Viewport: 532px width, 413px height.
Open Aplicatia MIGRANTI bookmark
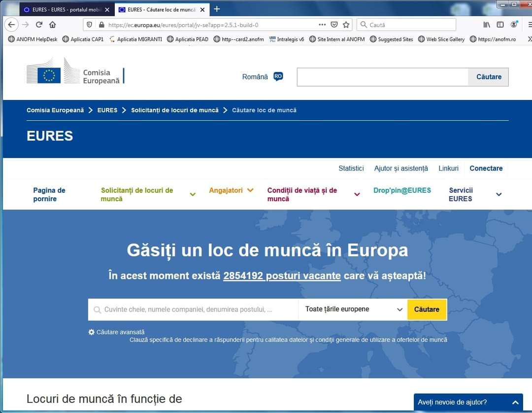tap(135, 39)
